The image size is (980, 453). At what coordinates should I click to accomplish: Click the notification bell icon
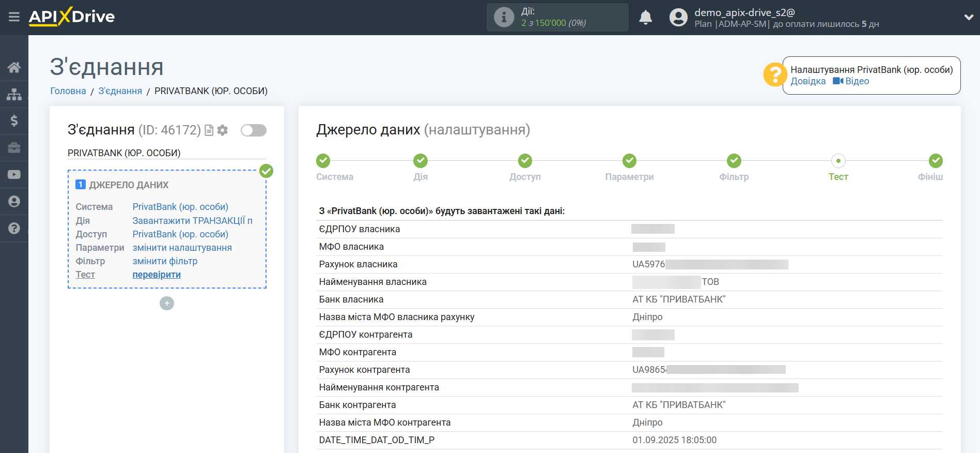pyautogui.click(x=645, y=18)
